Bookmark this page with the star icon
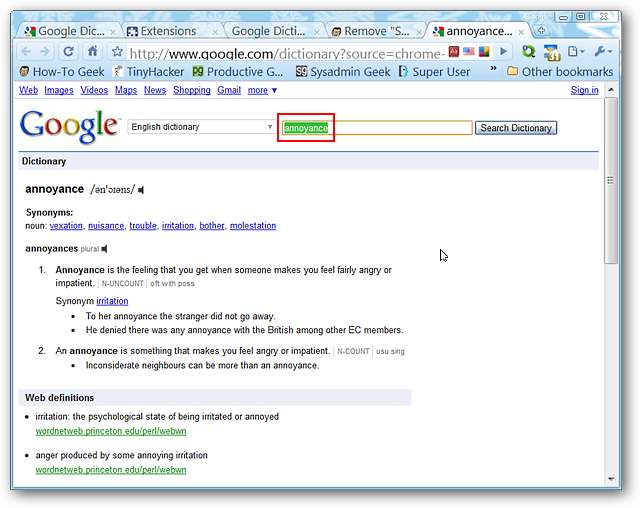 (117, 51)
